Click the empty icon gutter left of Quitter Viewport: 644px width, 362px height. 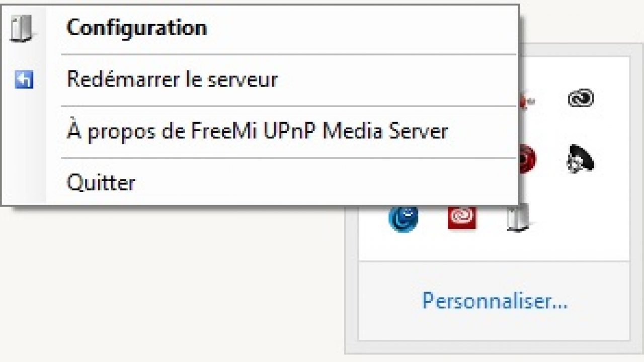(x=24, y=183)
